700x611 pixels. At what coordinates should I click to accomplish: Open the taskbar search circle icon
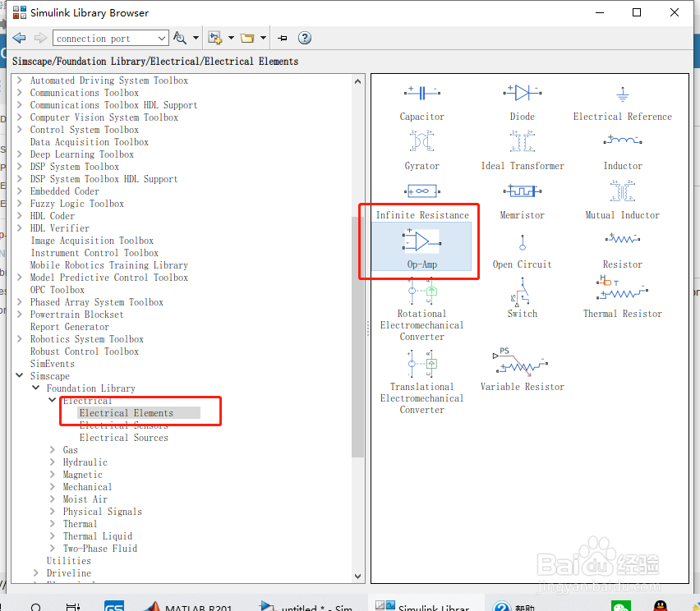pos(36,607)
